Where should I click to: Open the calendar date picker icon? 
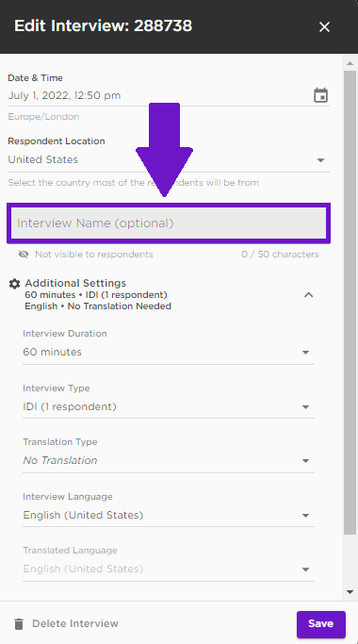tap(320, 95)
